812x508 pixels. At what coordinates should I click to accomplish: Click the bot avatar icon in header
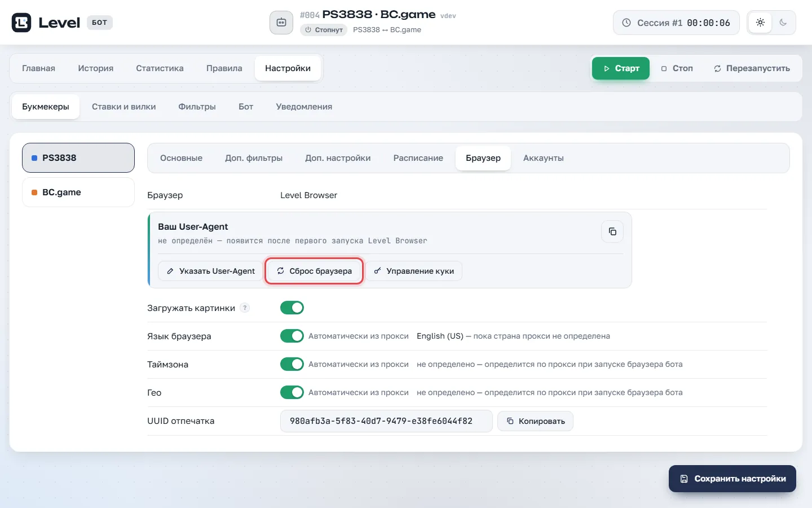pos(281,23)
